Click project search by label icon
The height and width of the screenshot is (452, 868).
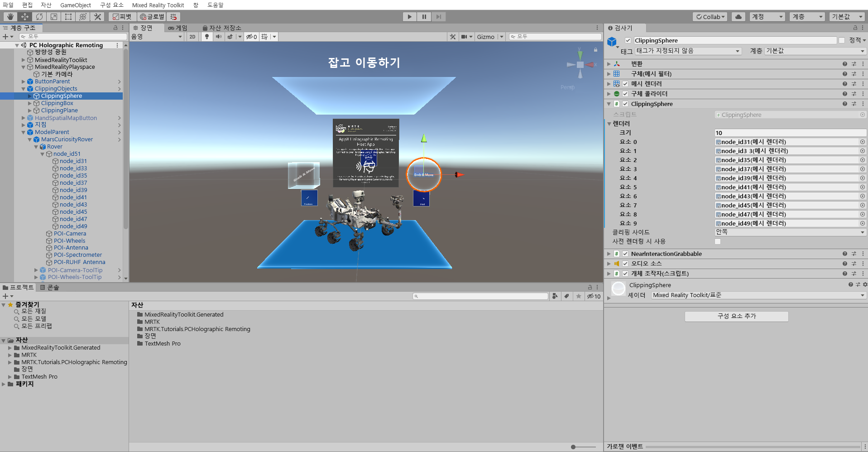click(566, 296)
